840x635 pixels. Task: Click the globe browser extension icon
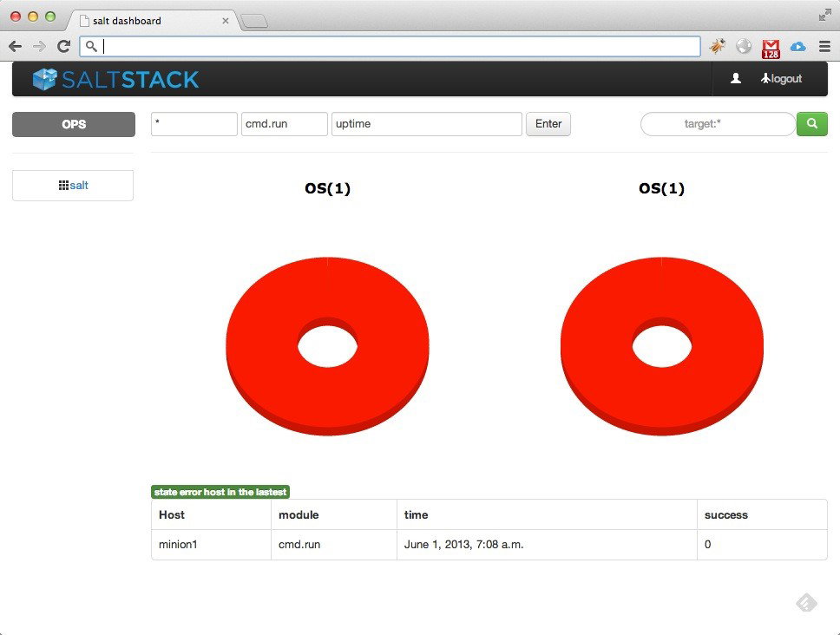pos(744,46)
